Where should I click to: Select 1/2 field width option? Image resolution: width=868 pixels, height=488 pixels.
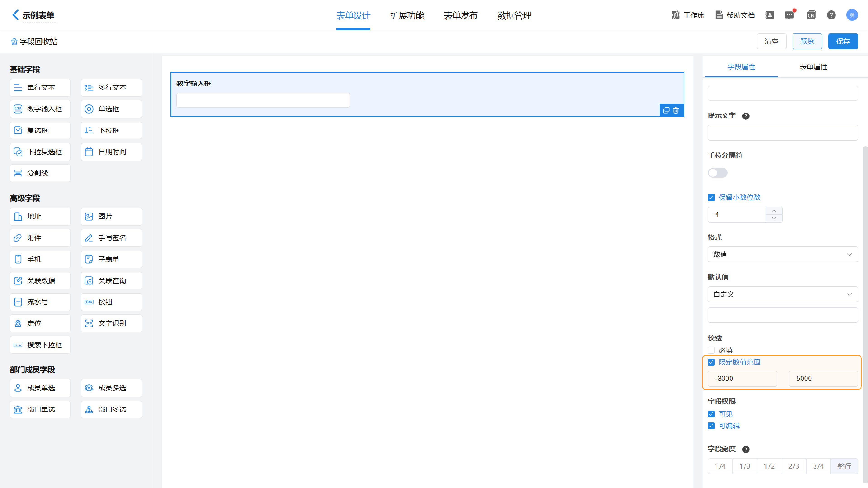click(x=769, y=466)
